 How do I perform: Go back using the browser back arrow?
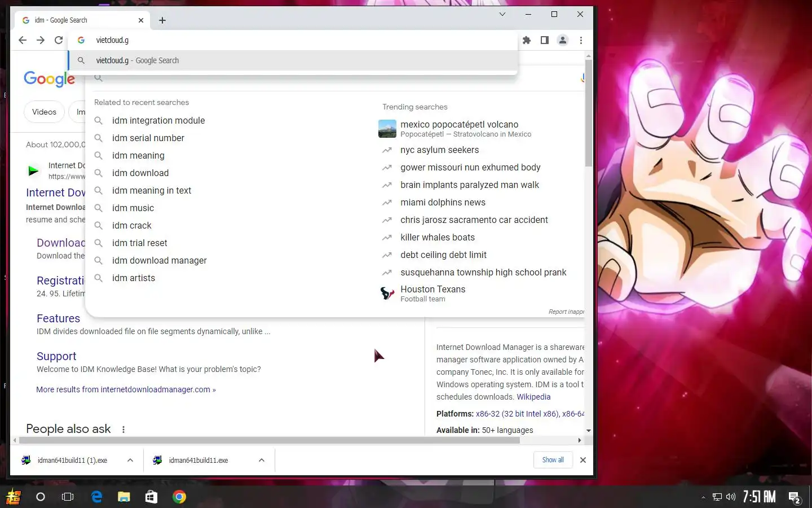[x=23, y=40]
